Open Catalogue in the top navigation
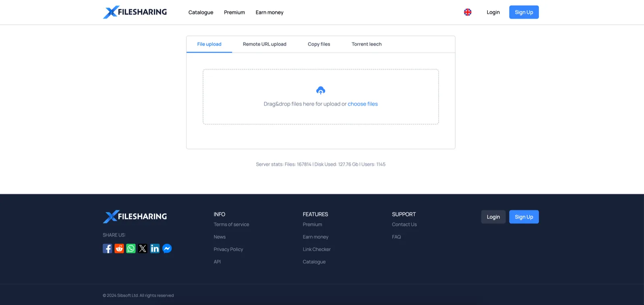644x305 pixels. (x=201, y=12)
